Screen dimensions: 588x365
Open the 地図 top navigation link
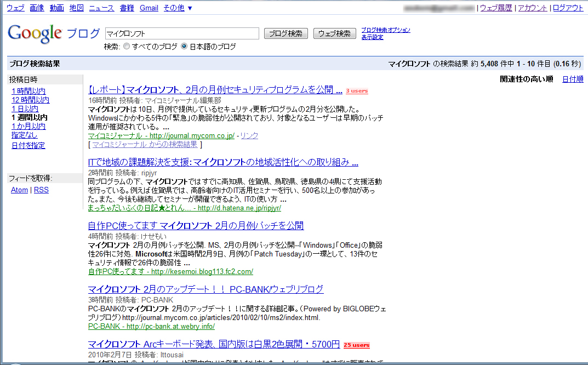[x=77, y=8]
